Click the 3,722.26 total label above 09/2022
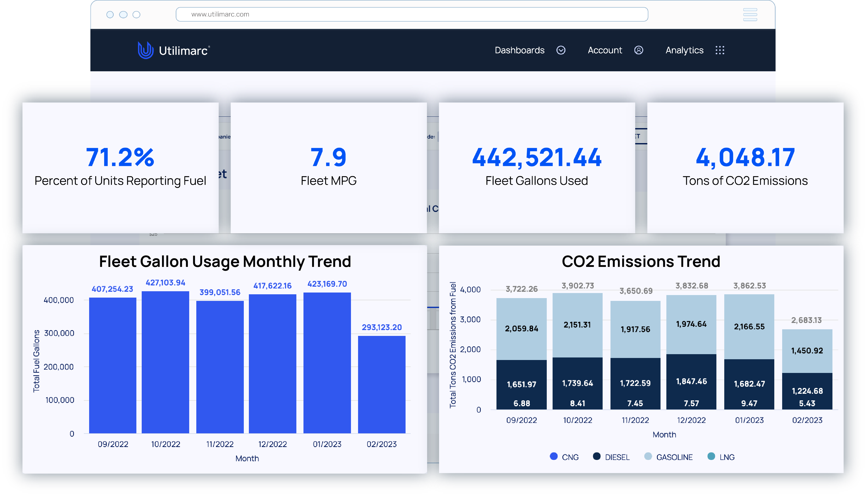 coord(521,289)
